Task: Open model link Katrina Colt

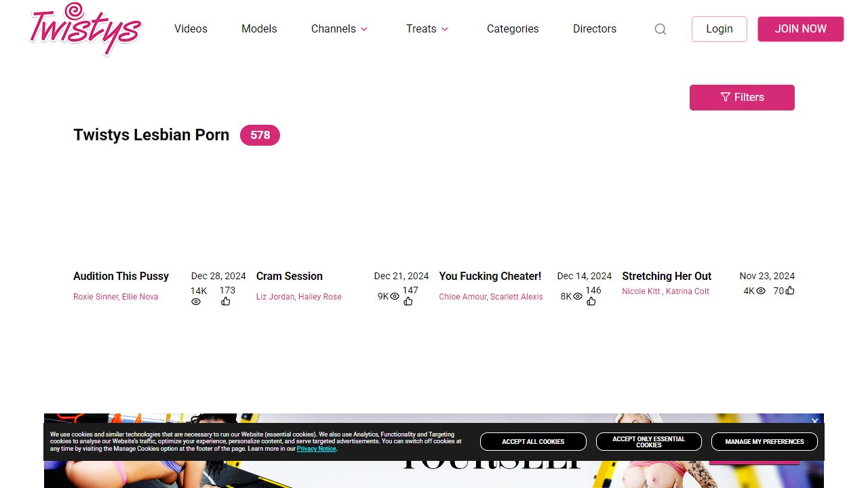Action: point(688,291)
